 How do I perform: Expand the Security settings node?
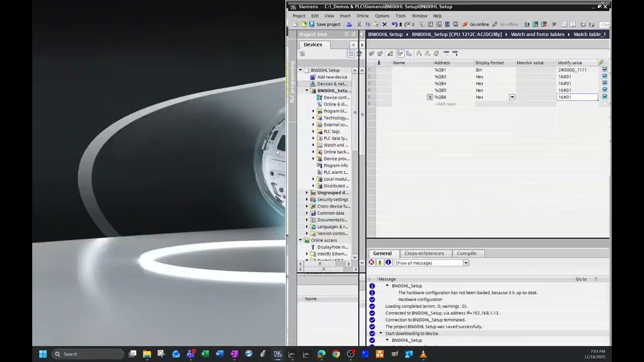[307, 200]
